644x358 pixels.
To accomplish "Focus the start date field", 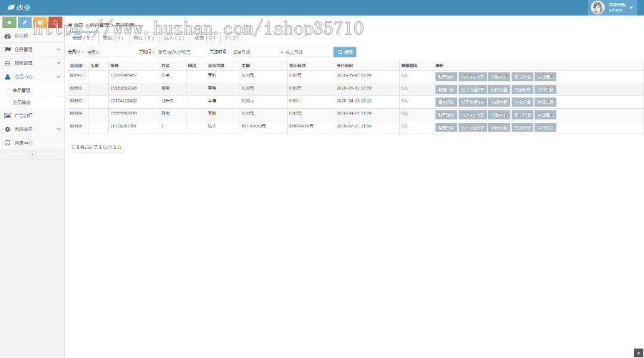I will tap(255, 52).
